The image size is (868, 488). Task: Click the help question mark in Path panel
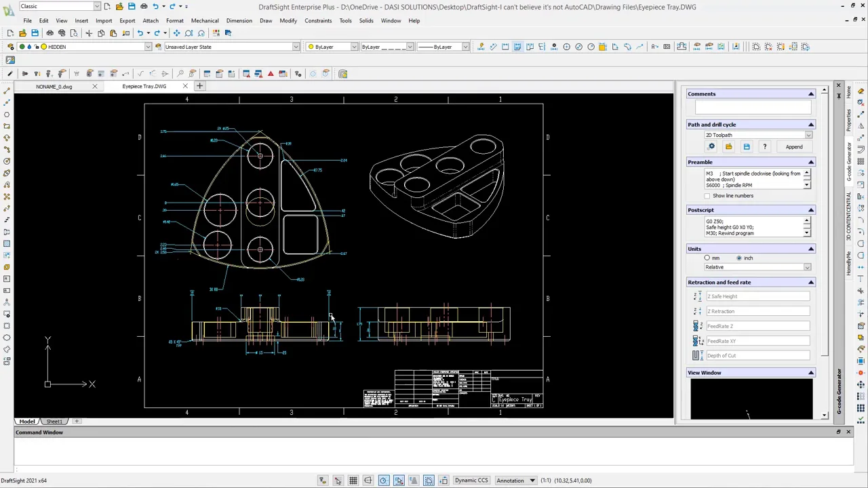pyautogui.click(x=764, y=147)
